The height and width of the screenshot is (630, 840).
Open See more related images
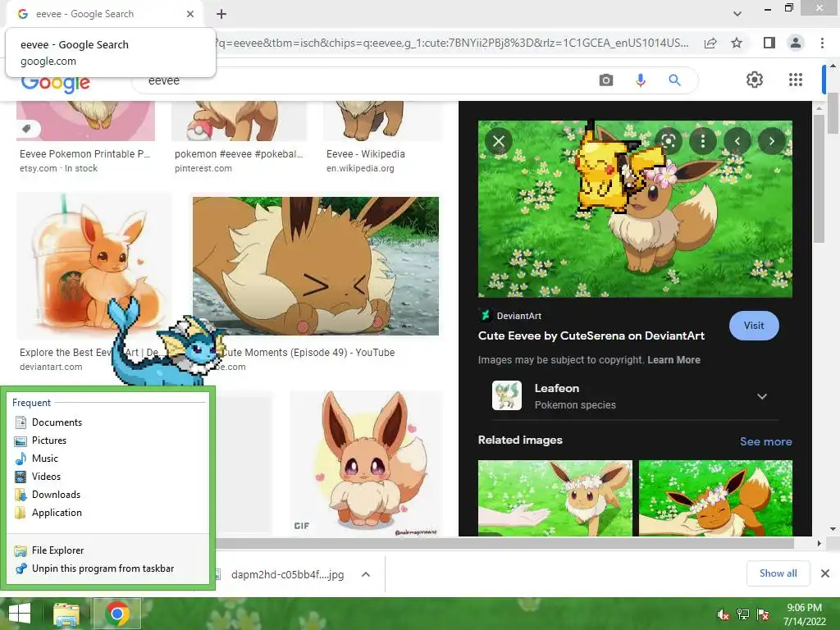click(765, 441)
